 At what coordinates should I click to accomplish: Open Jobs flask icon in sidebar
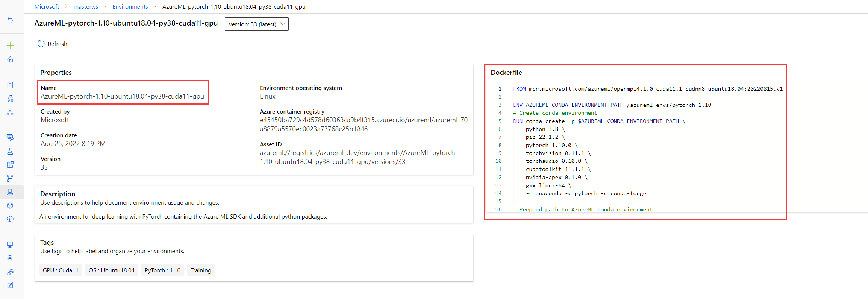10,151
